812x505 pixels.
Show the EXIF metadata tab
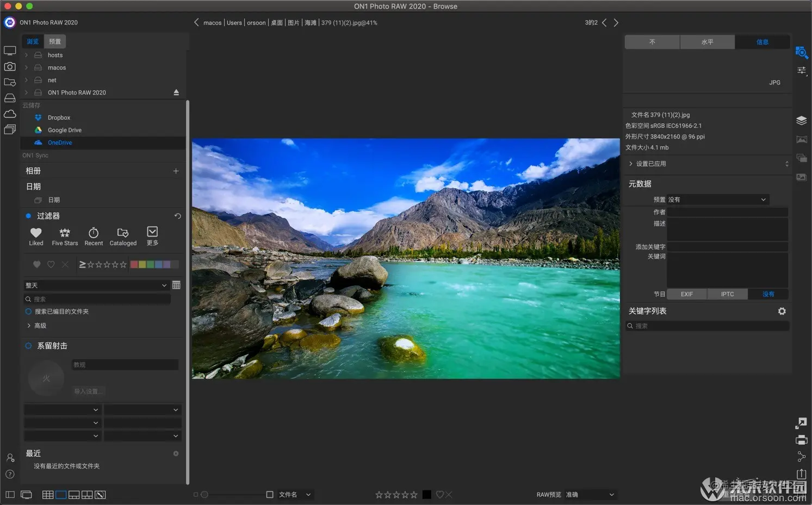click(687, 294)
